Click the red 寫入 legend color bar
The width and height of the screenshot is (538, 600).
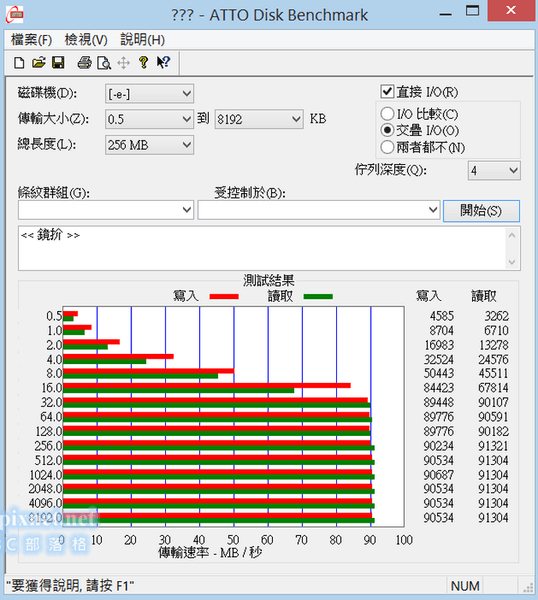coord(224,297)
